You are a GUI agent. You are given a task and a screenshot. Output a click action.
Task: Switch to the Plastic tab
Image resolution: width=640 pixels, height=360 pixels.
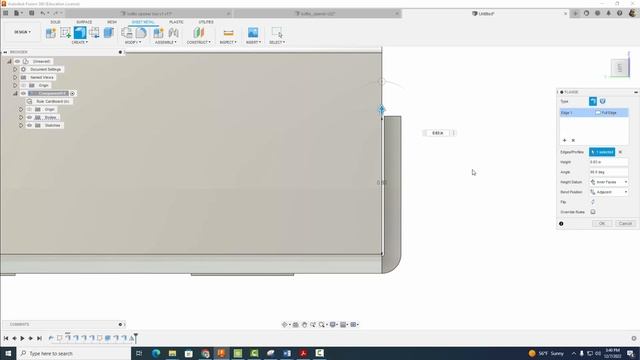176,22
